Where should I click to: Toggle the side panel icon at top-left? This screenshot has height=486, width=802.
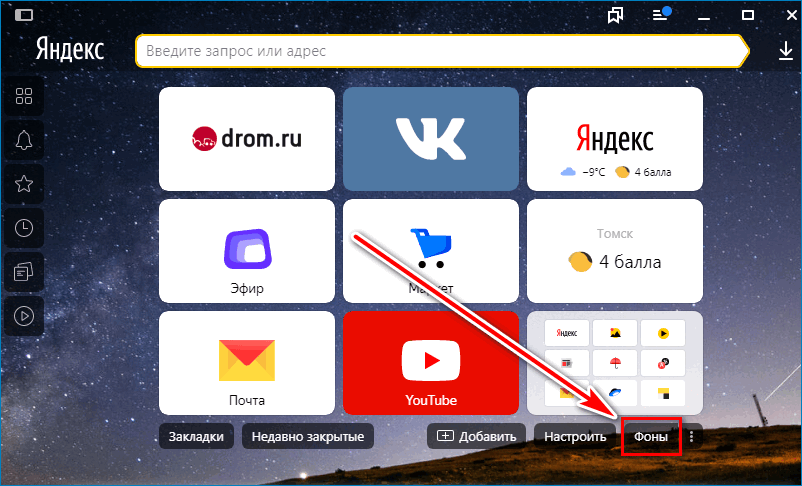24,15
